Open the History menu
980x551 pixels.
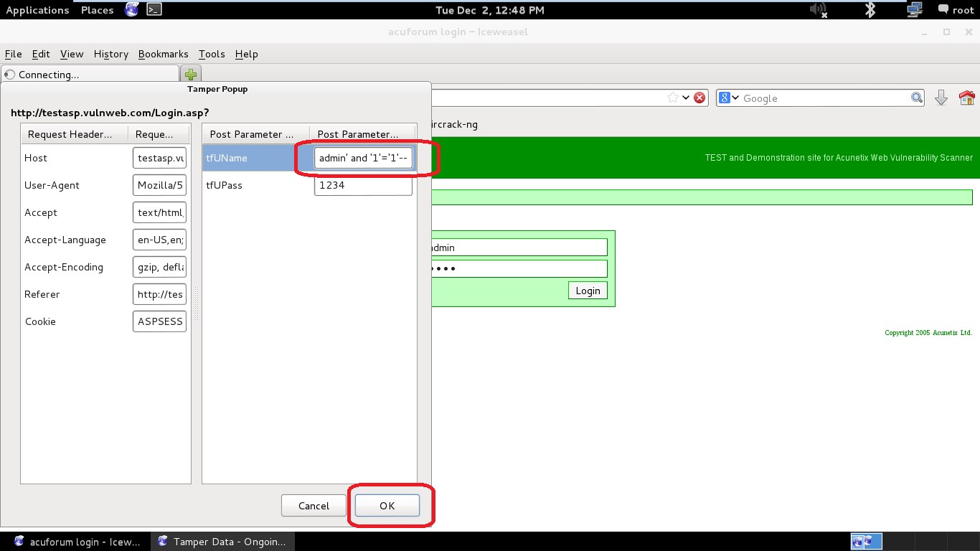coord(111,54)
